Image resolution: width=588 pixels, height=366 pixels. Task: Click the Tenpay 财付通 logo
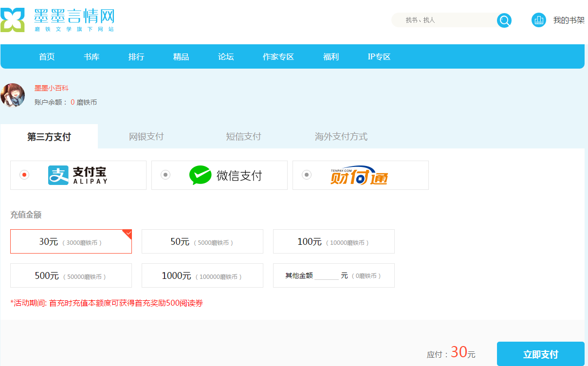coord(359,175)
